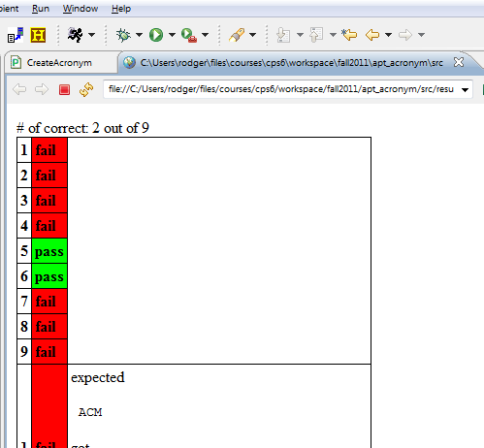Click the Last Edit Location icon

coord(349,35)
